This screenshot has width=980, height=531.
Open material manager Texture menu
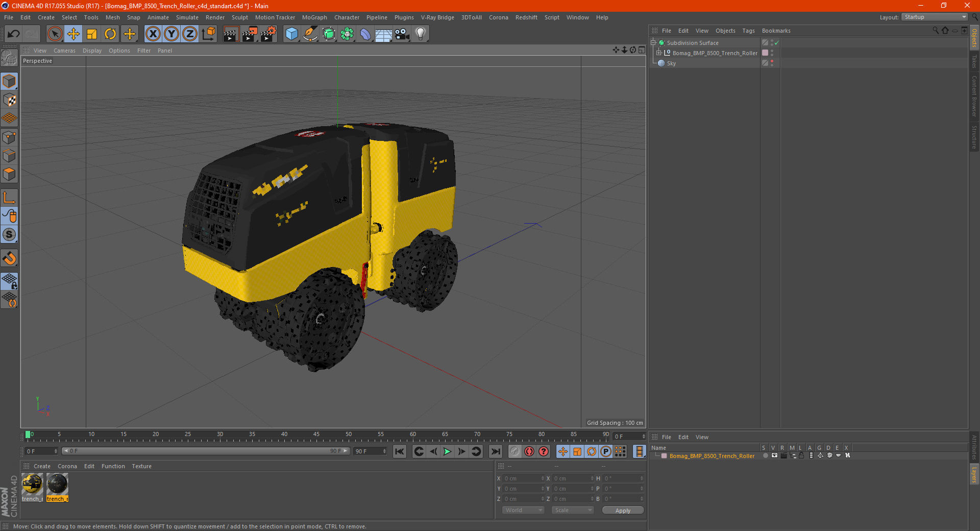(141, 466)
